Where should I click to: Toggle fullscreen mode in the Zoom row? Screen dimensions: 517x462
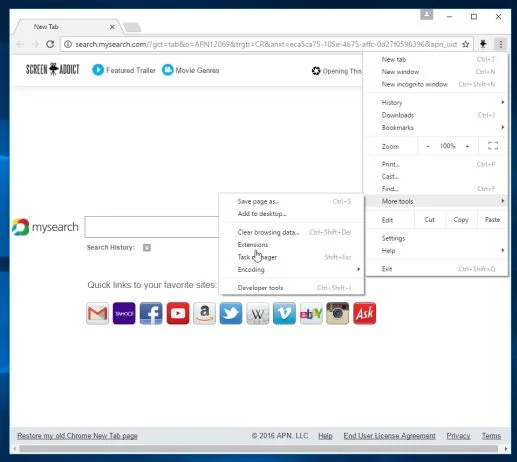tap(493, 146)
